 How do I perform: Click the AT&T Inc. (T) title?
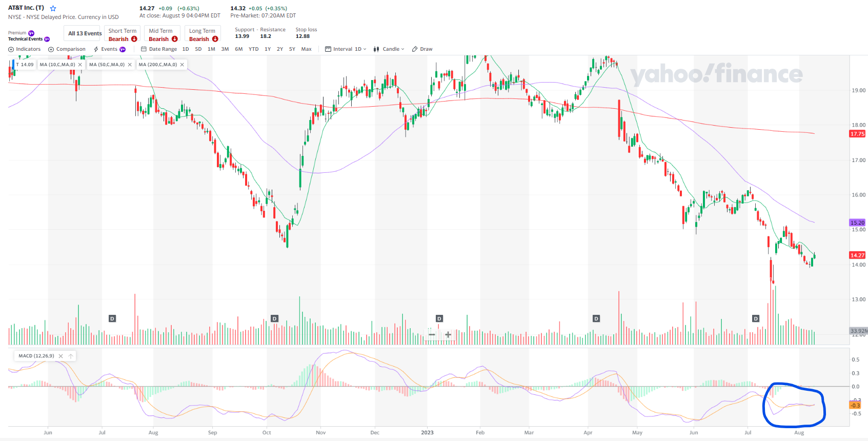coord(26,8)
